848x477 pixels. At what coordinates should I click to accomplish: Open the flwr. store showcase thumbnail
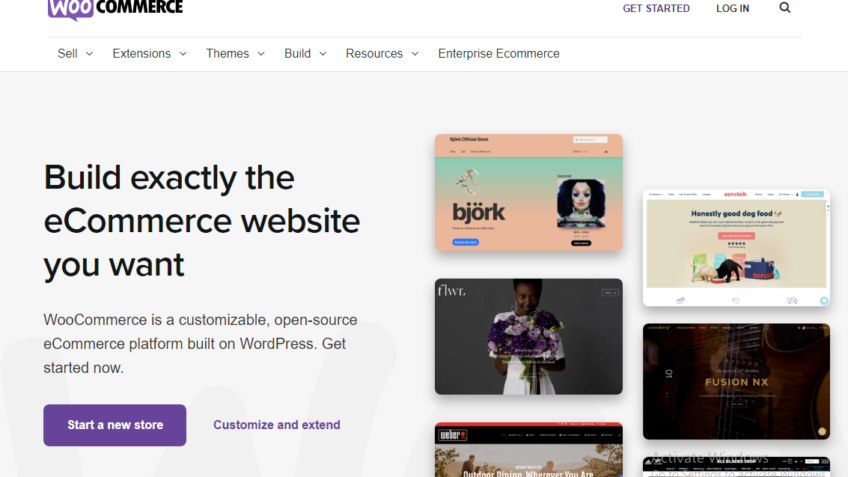(x=528, y=336)
